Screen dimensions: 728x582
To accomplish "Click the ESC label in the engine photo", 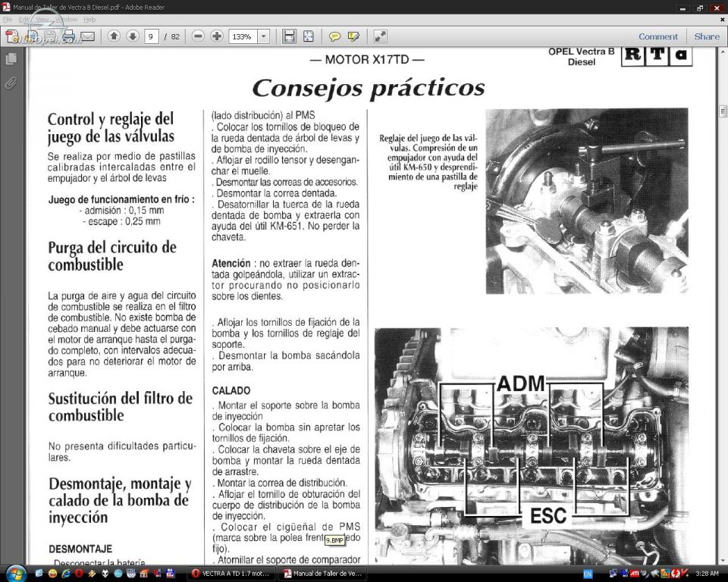I will (x=548, y=515).
